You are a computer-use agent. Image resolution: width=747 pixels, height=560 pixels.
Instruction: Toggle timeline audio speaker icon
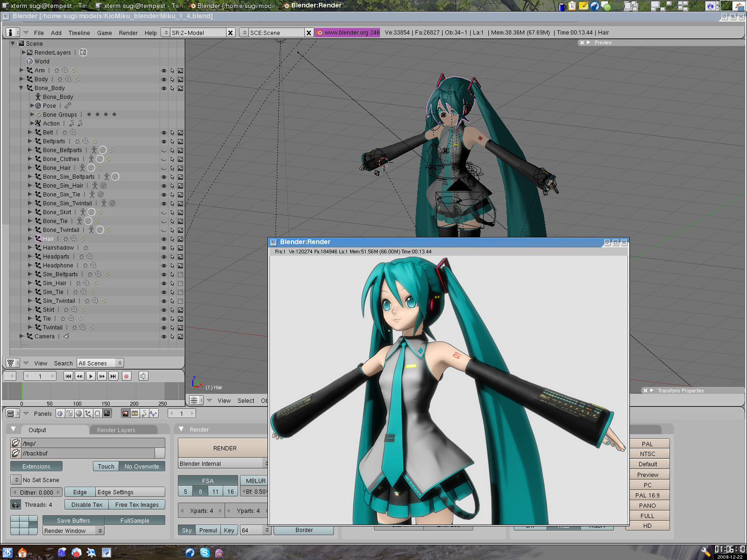pyautogui.click(x=144, y=376)
